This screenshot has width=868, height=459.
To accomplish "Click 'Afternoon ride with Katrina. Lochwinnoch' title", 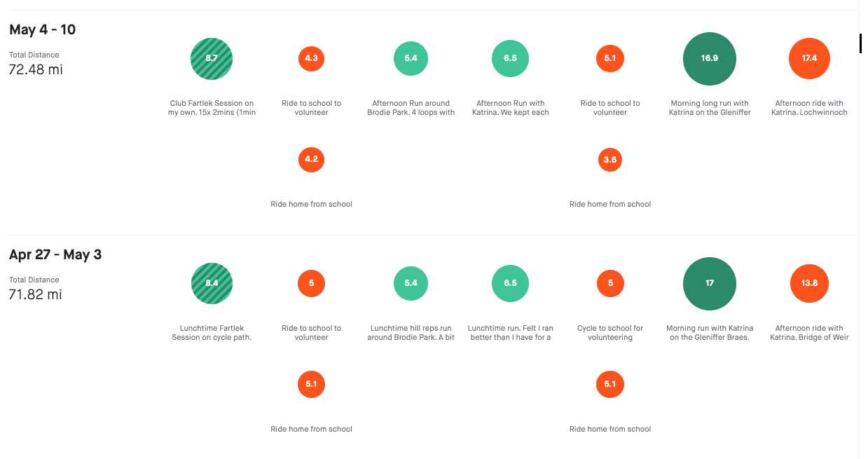I will pyautogui.click(x=809, y=108).
